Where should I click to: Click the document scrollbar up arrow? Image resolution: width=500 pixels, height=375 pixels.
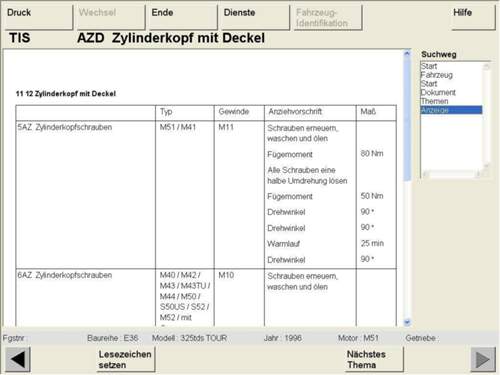407,53
